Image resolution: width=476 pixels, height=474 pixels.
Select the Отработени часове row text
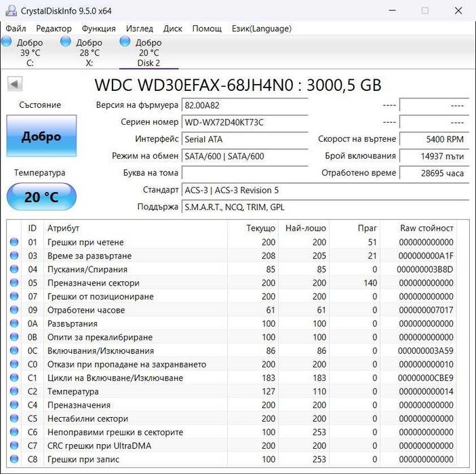coord(86,310)
